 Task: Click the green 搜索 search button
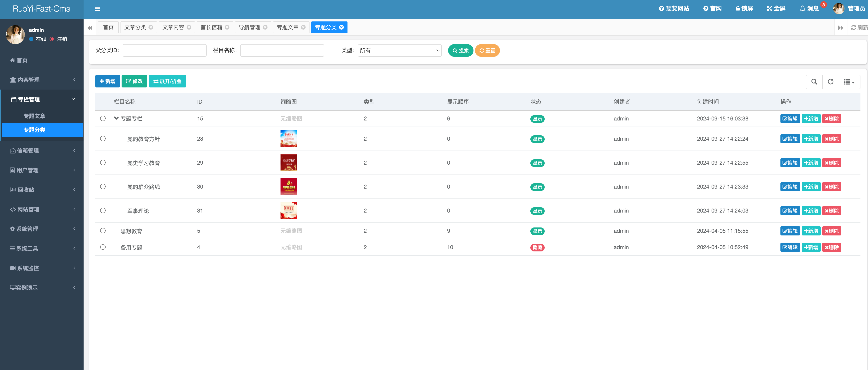[x=460, y=51]
